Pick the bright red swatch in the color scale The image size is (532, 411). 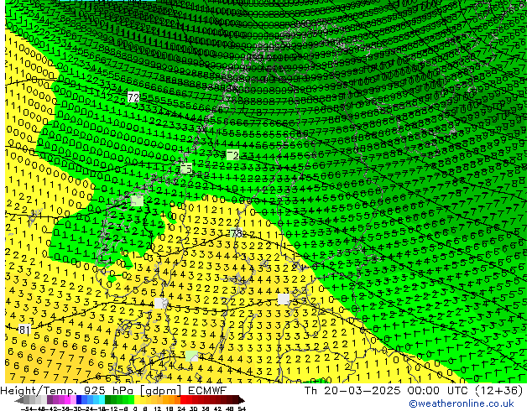(183, 400)
